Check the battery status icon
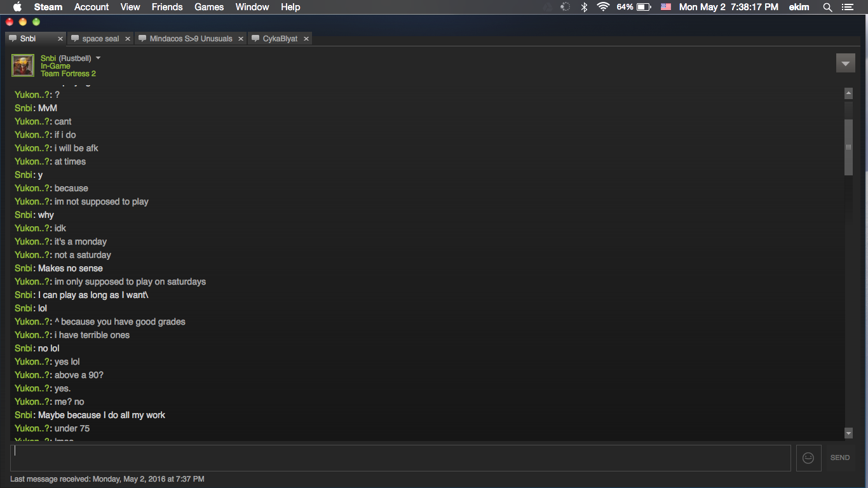 point(644,7)
